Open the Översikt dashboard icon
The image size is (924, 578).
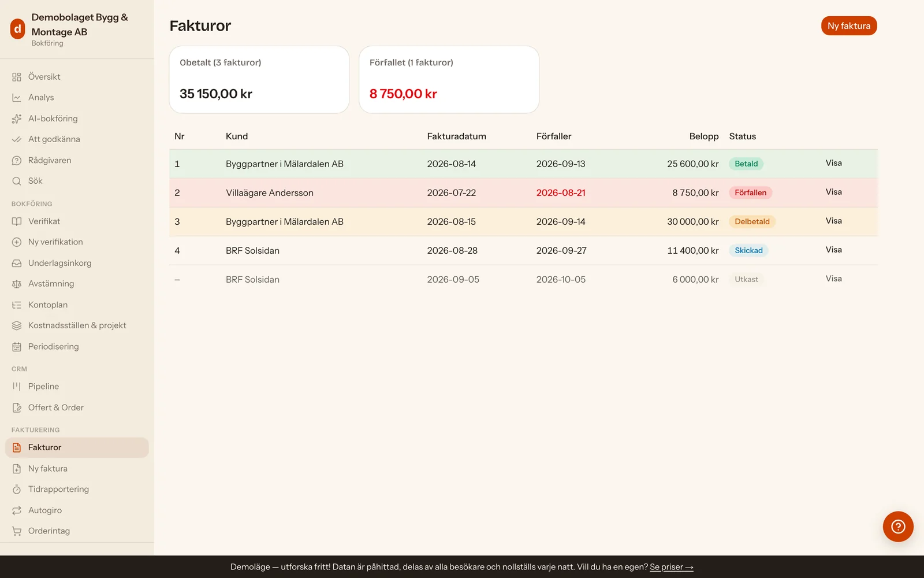point(17,77)
